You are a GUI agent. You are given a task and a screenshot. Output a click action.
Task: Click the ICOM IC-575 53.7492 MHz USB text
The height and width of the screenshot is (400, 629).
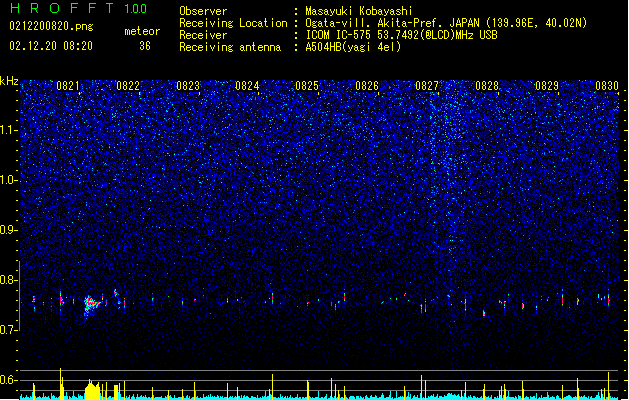[401, 35]
